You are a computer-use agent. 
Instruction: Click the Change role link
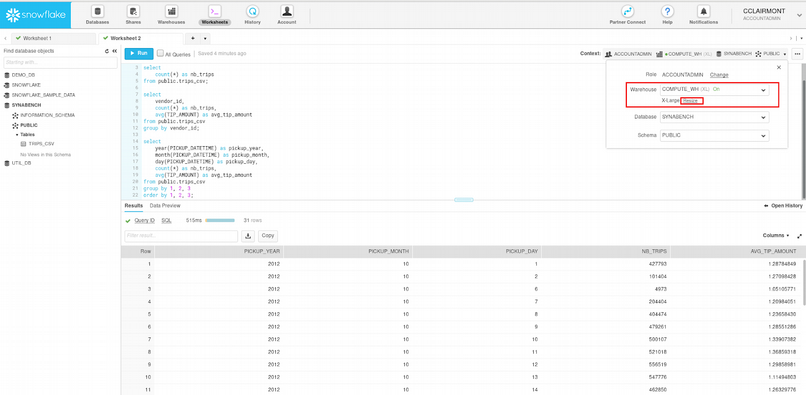[x=719, y=75]
